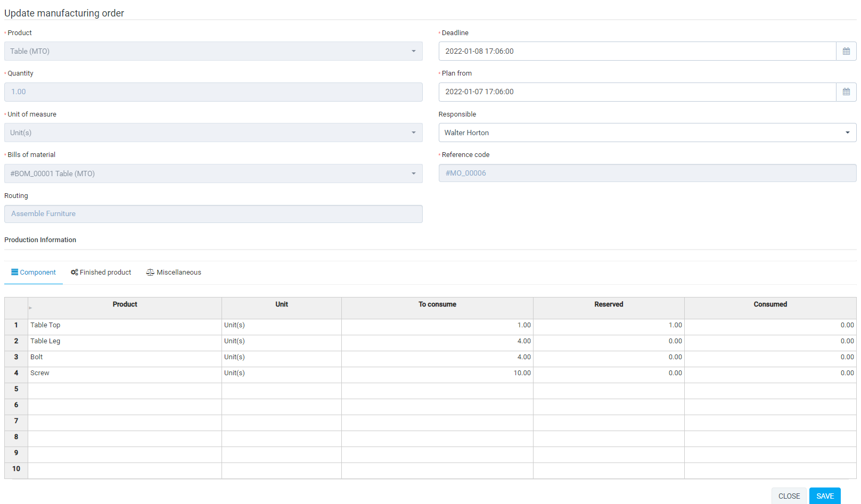Click the sort arrow in Product column header

point(30,308)
